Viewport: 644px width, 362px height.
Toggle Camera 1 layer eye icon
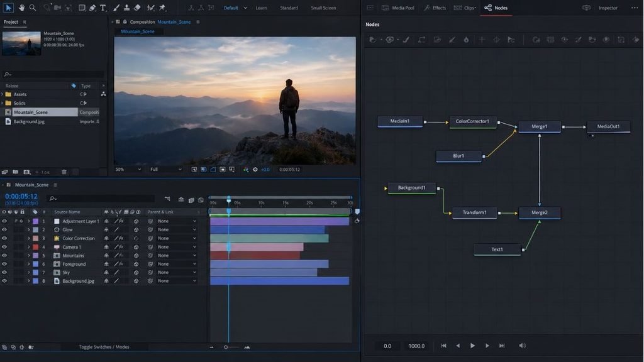click(x=4, y=247)
